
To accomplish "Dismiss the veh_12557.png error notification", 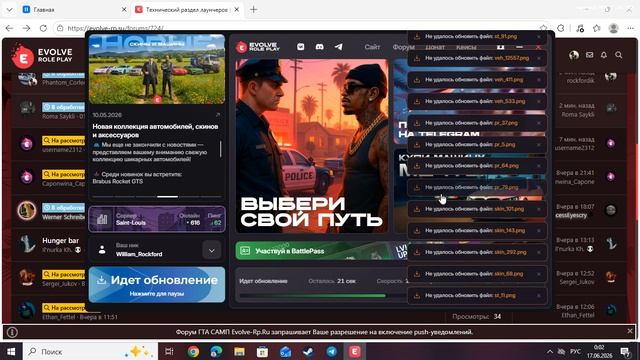I will click(539, 58).
